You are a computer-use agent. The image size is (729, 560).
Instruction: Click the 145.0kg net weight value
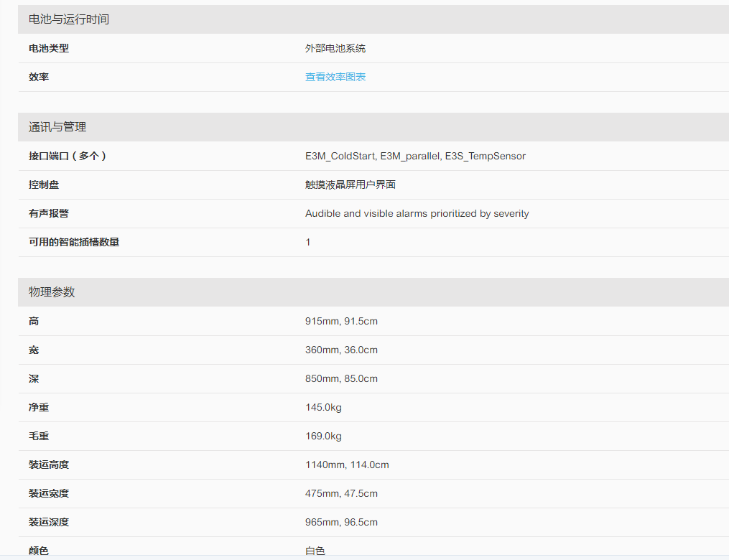[x=323, y=407]
